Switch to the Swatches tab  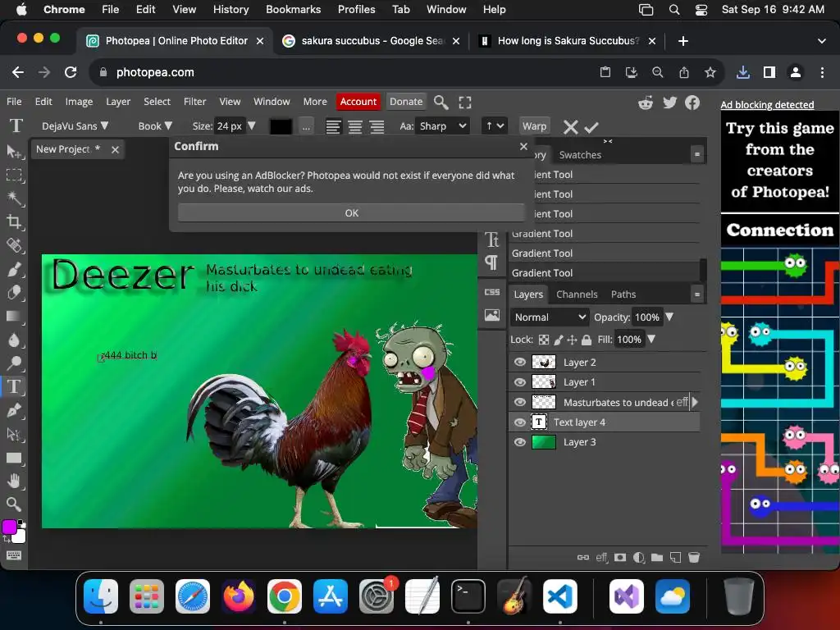tap(580, 155)
